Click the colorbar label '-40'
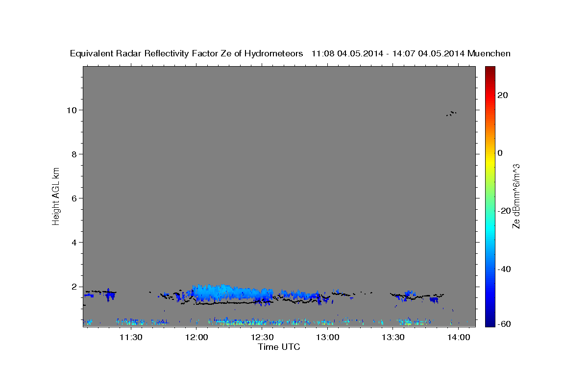 coord(504,269)
